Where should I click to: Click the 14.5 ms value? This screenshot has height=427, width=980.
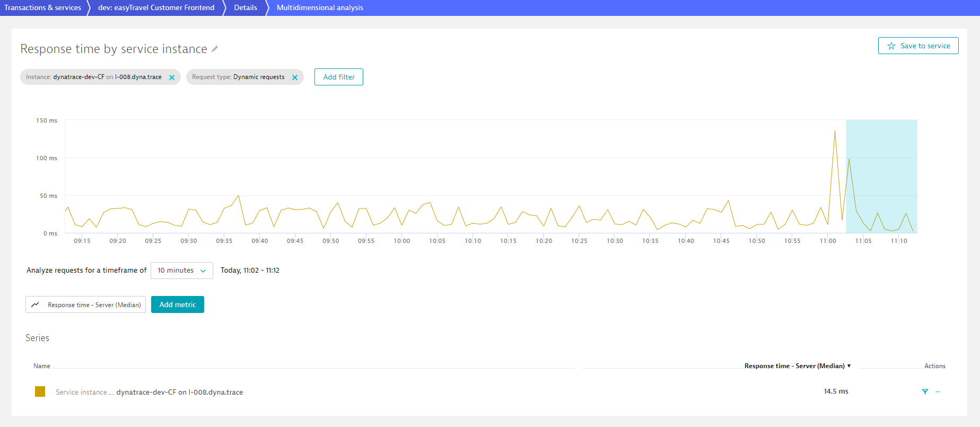click(x=836, y=391)
